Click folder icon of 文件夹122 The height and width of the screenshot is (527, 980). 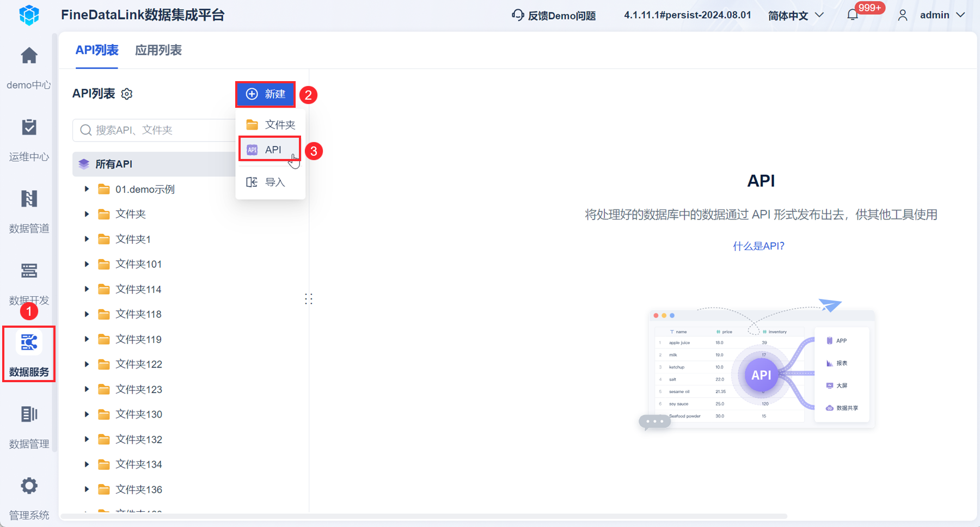[104, 365]
